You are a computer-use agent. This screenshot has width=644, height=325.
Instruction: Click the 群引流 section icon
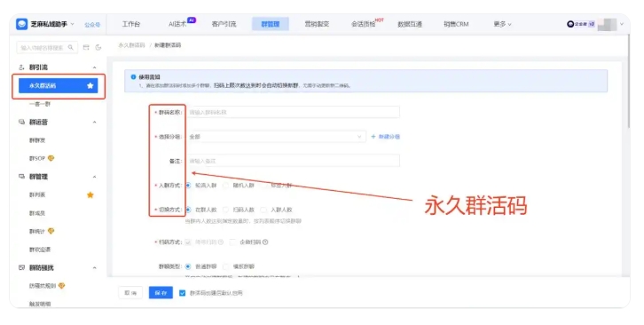pos(22,67)
